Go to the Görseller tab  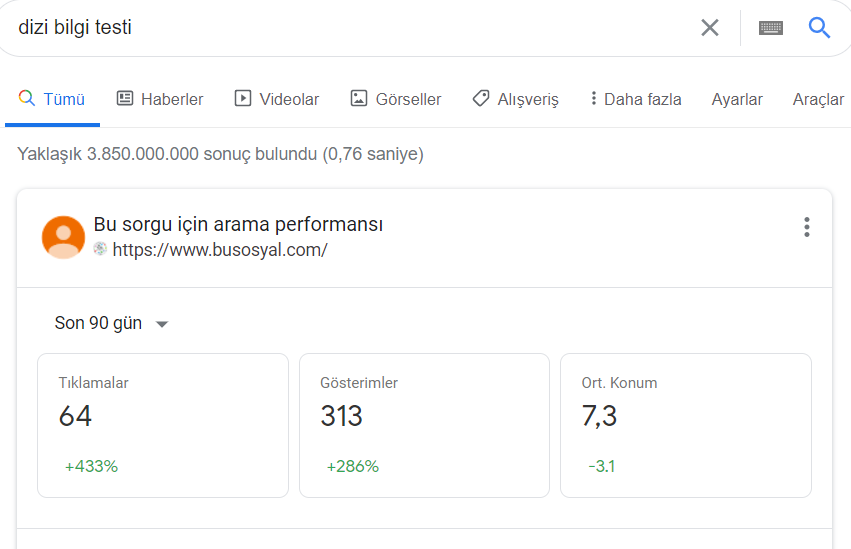396,99
